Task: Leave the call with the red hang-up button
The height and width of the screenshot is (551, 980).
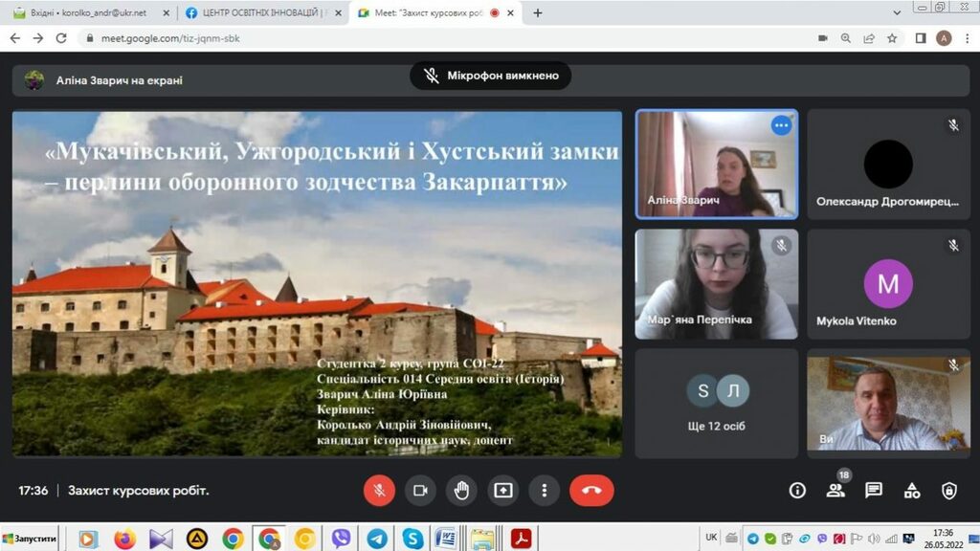Action: pyautogui.click(x=591, y=491)
